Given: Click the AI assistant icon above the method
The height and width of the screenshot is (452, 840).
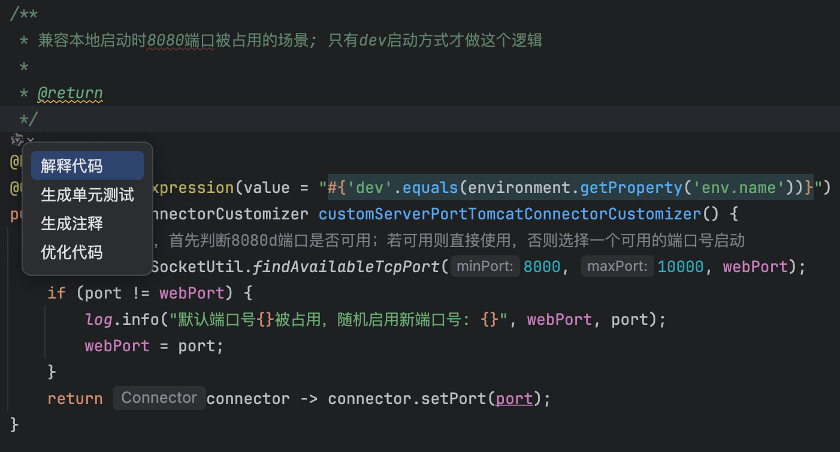Looking at the screenshot, I should pyautogui.click(x=16, y=140).
